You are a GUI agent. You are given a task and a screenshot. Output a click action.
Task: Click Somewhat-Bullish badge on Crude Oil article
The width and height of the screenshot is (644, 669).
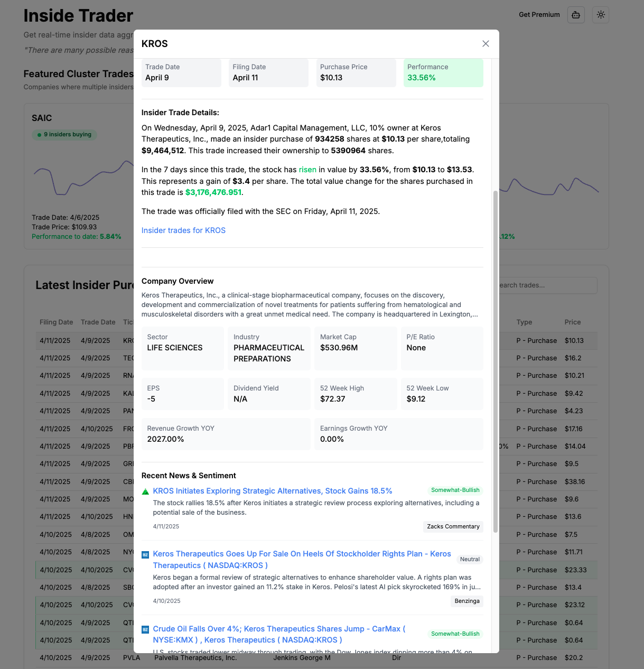[x=455, y=634]
